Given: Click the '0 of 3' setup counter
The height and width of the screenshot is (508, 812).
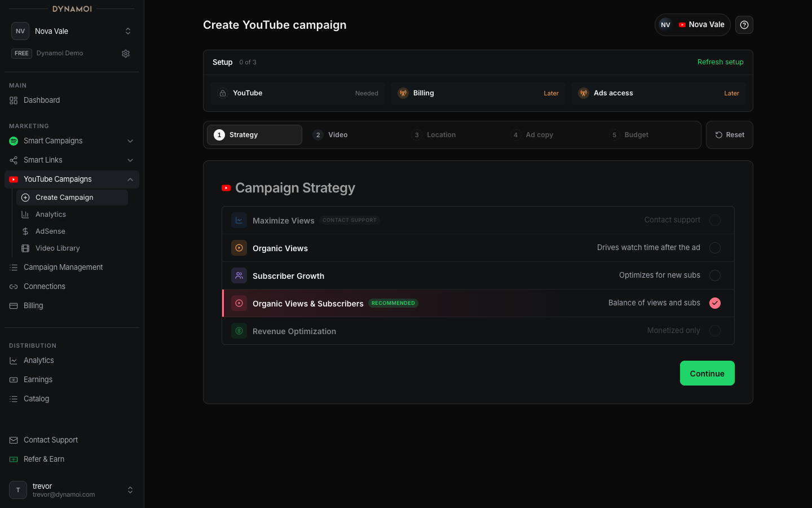Looking at the screenshot, I should (248, 62).
